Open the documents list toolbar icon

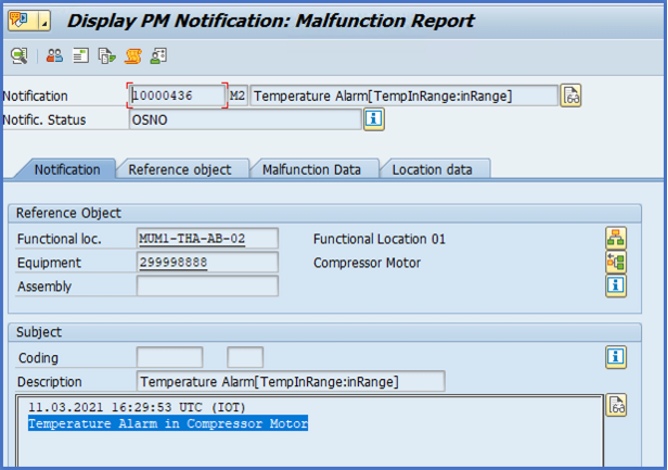click(81, 56)
